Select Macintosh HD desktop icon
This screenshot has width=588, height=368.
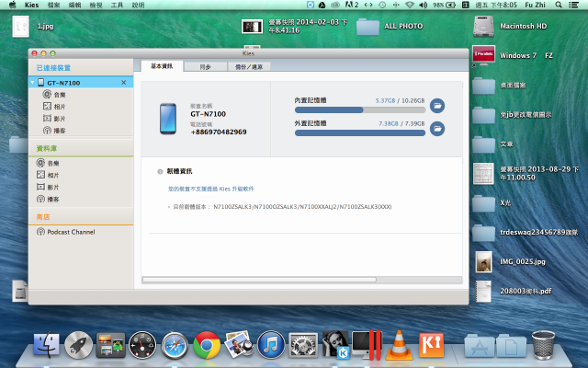tap(483, 27)
